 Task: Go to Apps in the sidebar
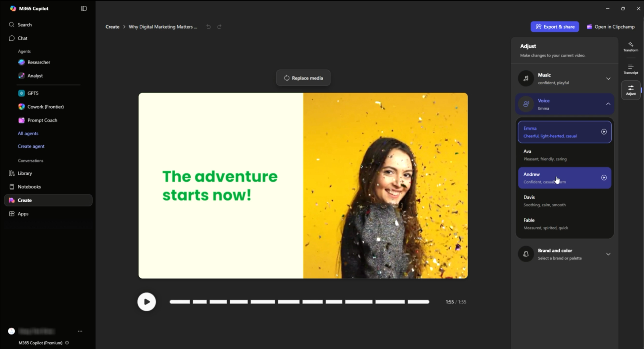tap(48, 213)
